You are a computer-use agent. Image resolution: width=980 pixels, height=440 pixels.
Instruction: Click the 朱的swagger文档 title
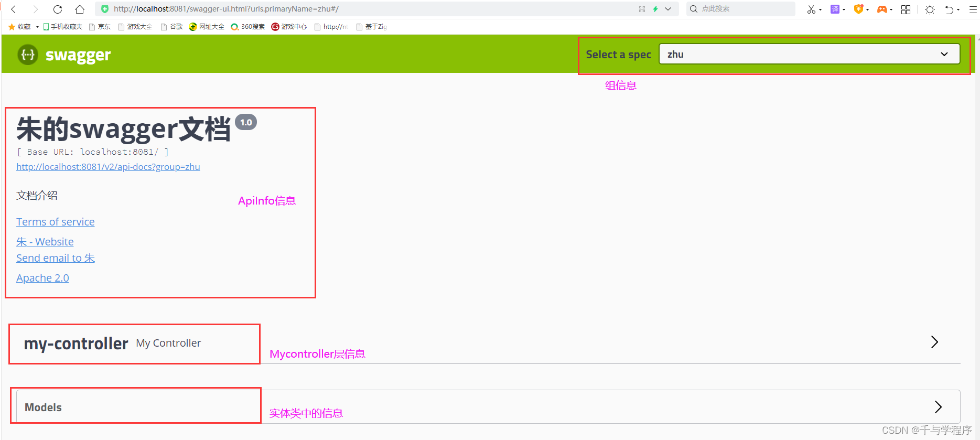124,129
